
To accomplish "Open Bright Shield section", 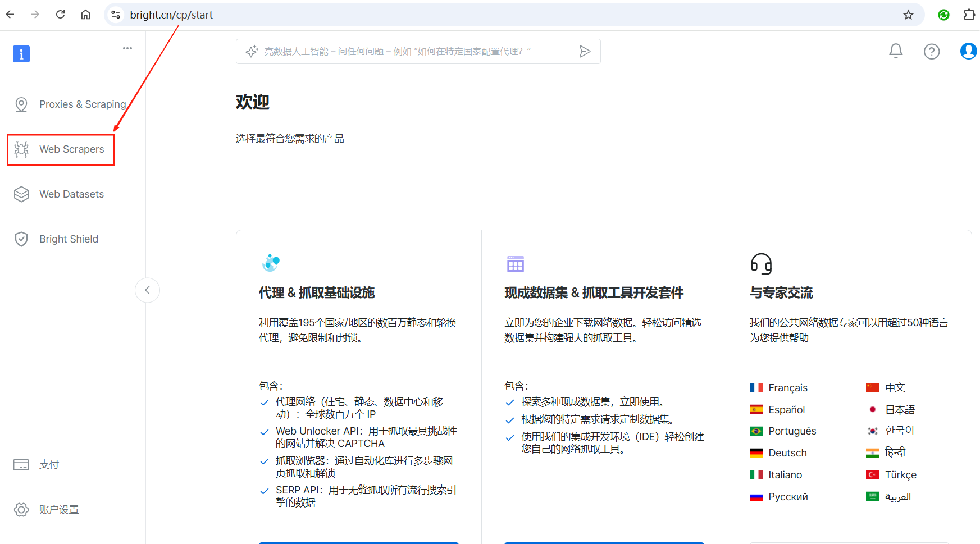I will (x=56, y=239).
